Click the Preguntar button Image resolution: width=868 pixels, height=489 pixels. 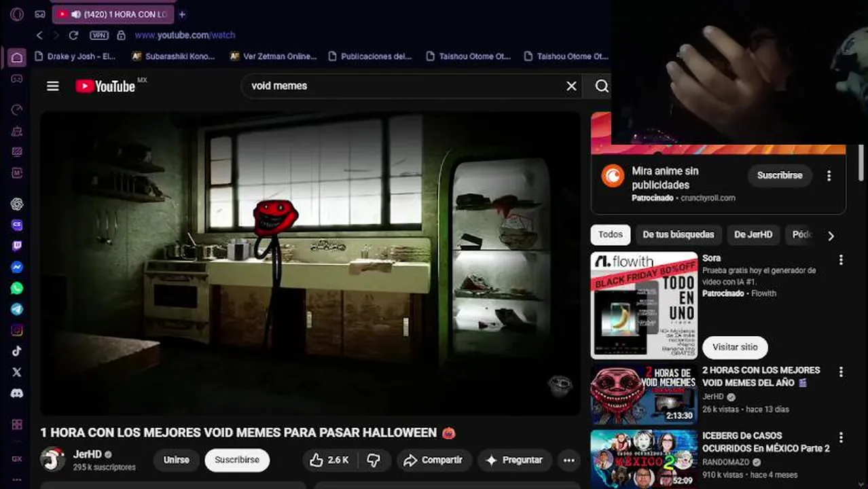click(514, 460)
